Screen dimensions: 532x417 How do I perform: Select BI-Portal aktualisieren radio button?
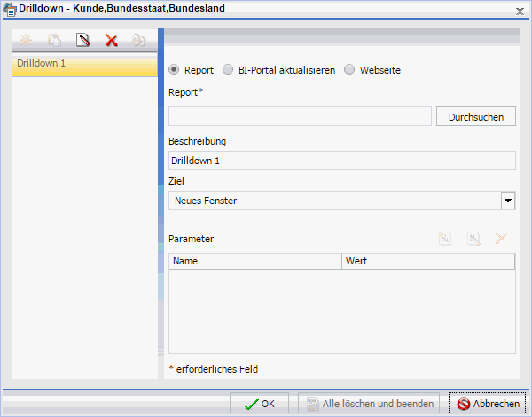click(x=228, y=69)
